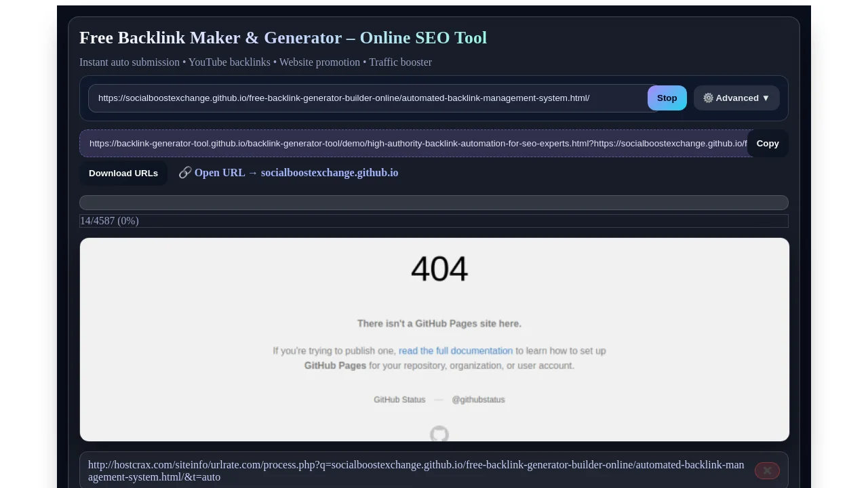The height and width of the screenshot is (488, 868).
Task: Open URL link to socialboostexchange.github.io
Action: (x=296, y=173)
